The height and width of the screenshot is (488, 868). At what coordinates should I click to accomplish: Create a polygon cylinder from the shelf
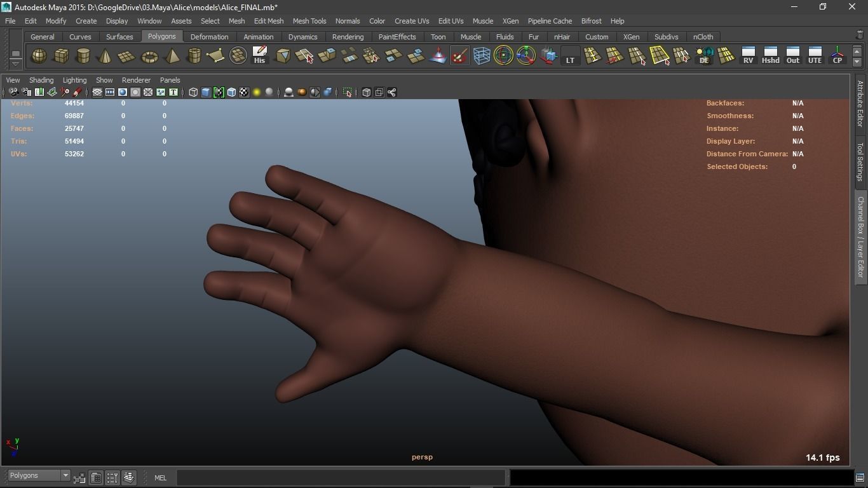[x=83, y=56]
